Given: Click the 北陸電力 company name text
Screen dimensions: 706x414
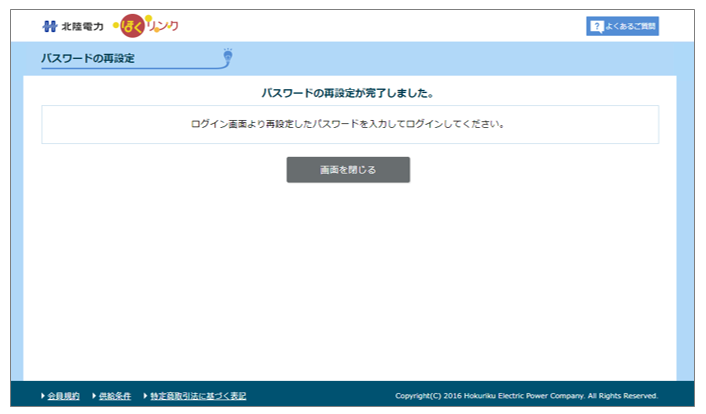Looking at the screenshot, I should click(x=82, y=26).
